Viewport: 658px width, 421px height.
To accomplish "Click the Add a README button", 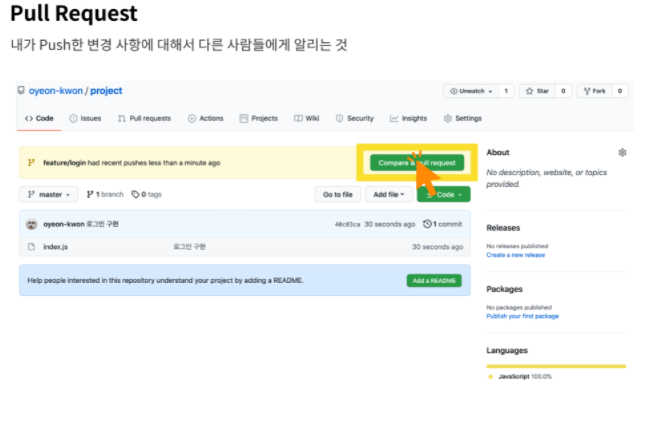I will (x=434, y=280).
